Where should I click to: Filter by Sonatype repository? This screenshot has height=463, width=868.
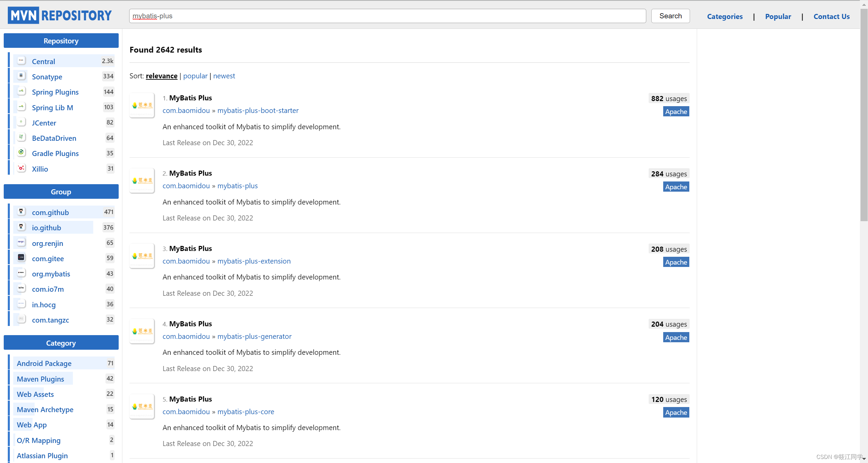pyautogui.click(x=47, y=77)
